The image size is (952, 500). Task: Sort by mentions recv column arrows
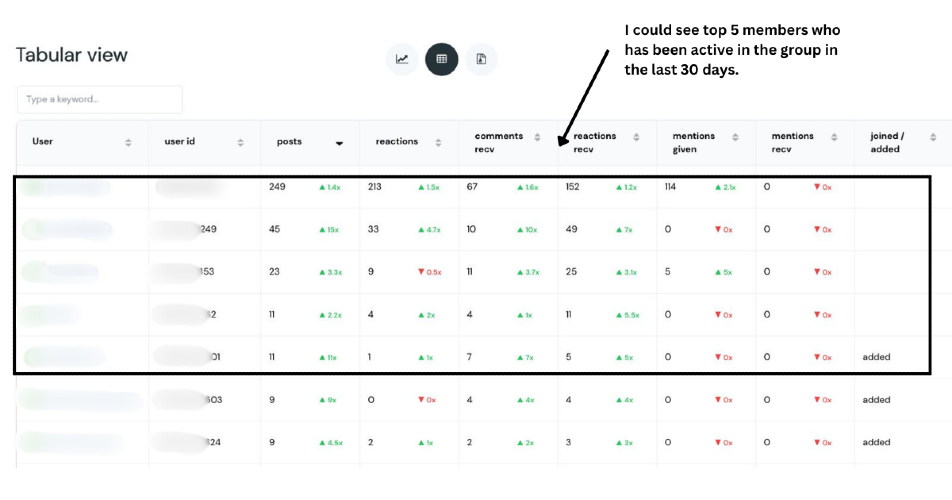[834, 137]
